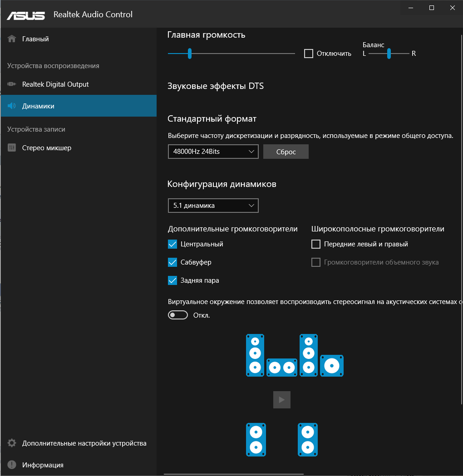Tick the Отключить mute checkbox
463x476 pixels.
pos(309,54)
